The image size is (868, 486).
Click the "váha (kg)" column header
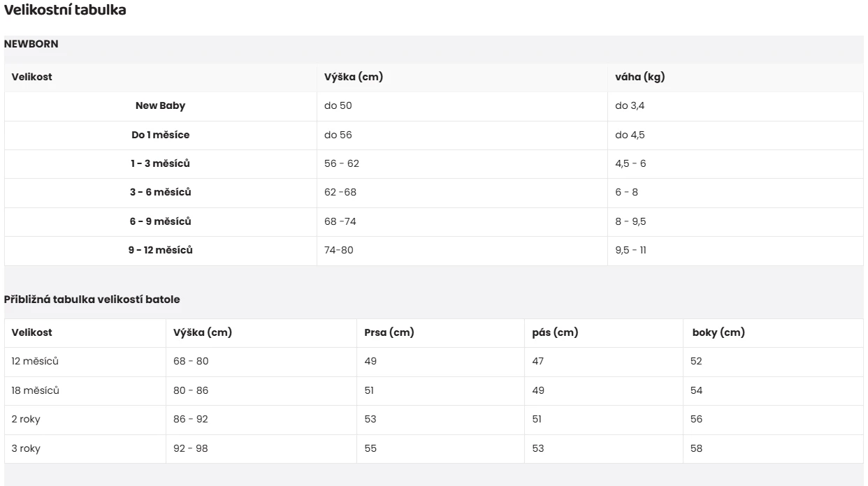tap(639, 77)
